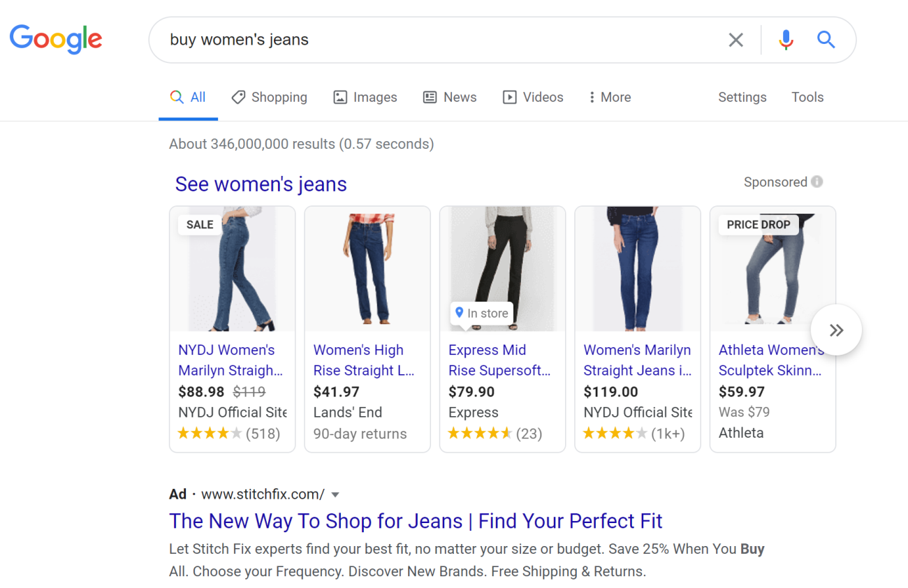Click the 'See women's jeans' heading link
This screenshot has width=908, height=588.
[x=261, y=184]
